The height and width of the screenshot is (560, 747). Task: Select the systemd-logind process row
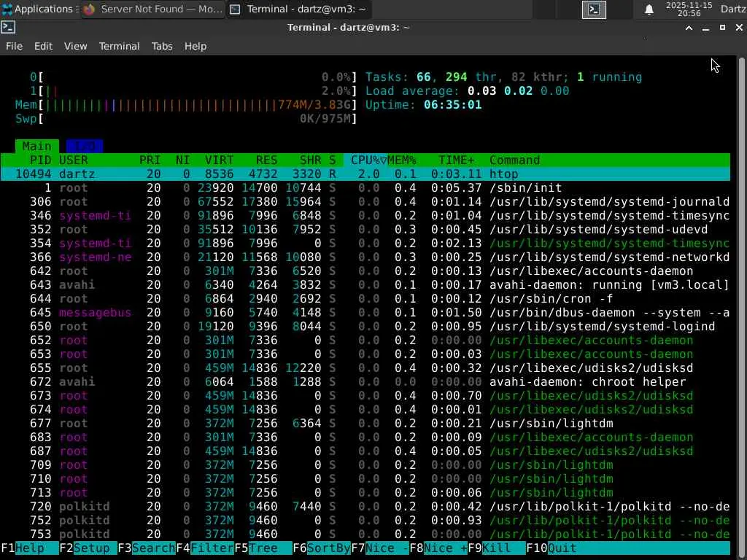(365, 326)
